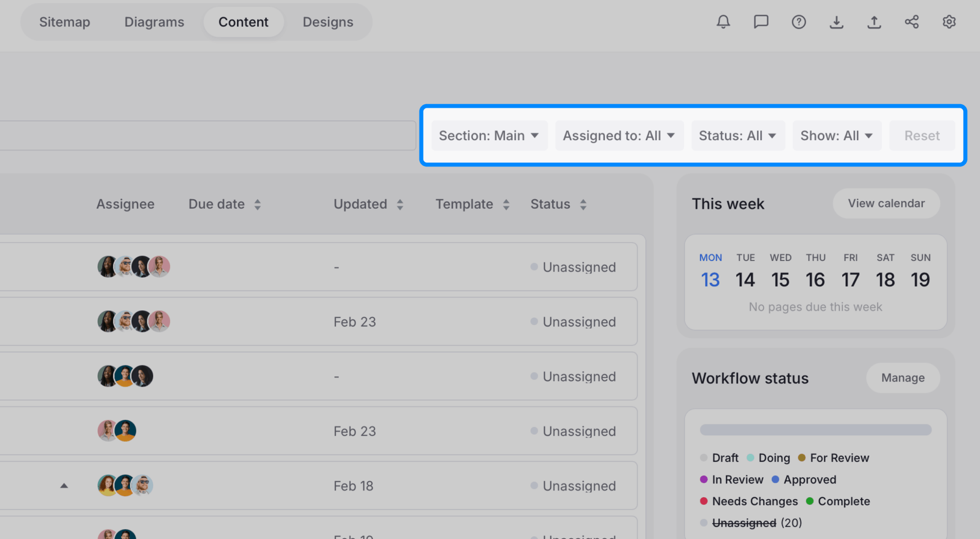Viewport: 980px width, 539px height.
Task: Toggle the In Review status legend item
Action: click(732, 480)
